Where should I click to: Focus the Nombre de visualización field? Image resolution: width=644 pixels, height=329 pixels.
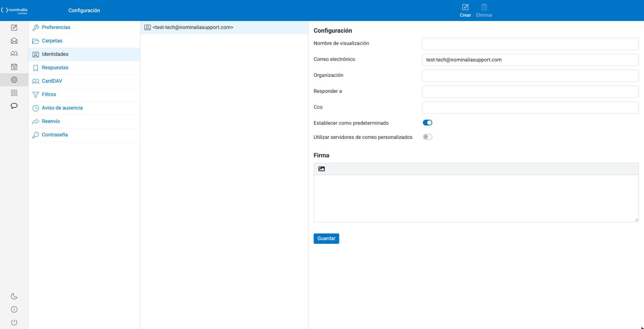pyautogui.click(x=530, y=44)
